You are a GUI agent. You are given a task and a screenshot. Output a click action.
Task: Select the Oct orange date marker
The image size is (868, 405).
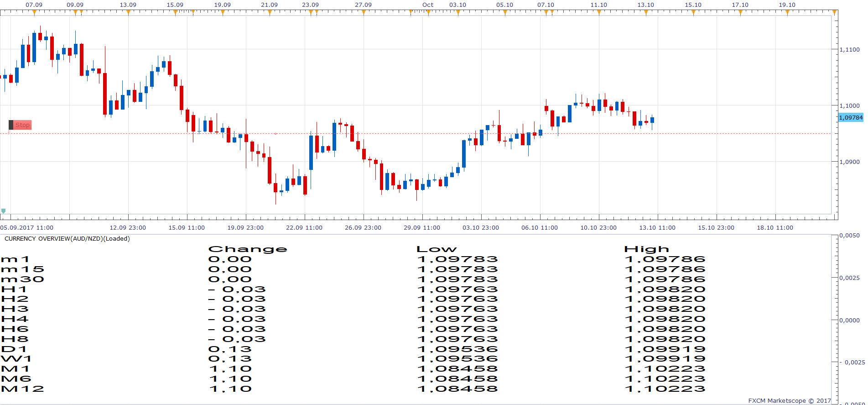(x=428, y=12)
